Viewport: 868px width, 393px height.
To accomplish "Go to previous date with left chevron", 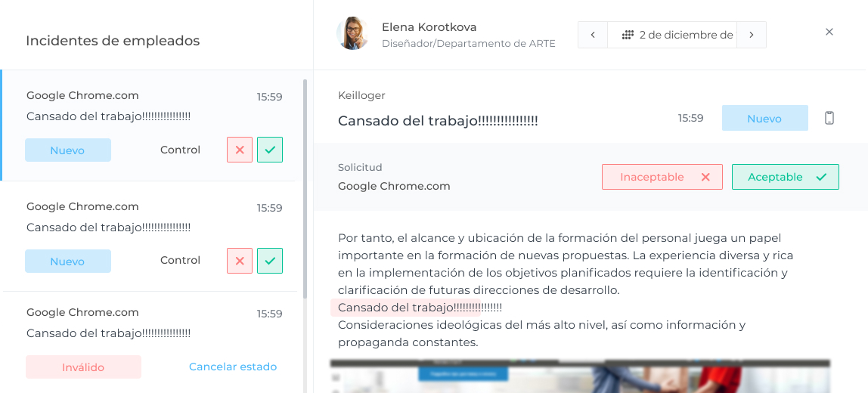I will 593,35.
